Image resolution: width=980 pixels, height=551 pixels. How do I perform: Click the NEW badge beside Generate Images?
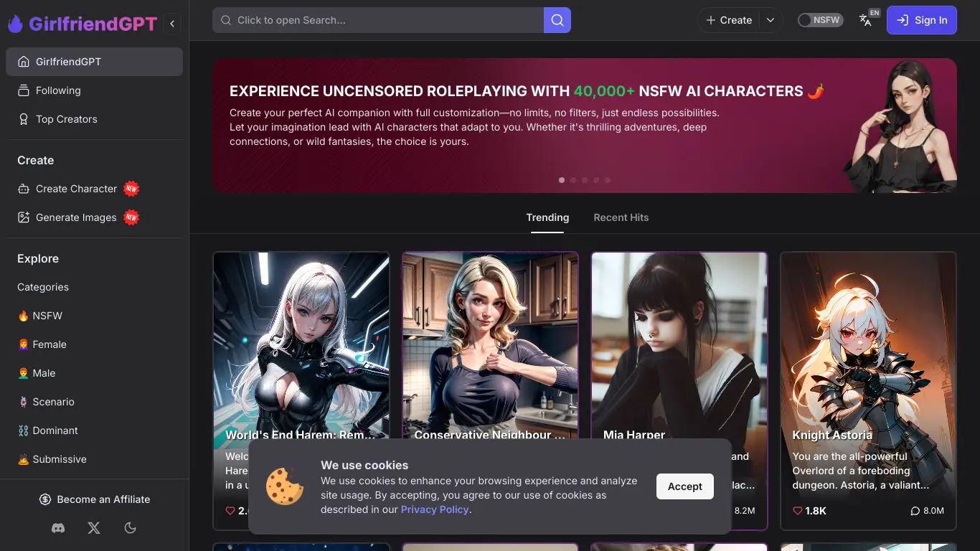click(x=131, y=217)
